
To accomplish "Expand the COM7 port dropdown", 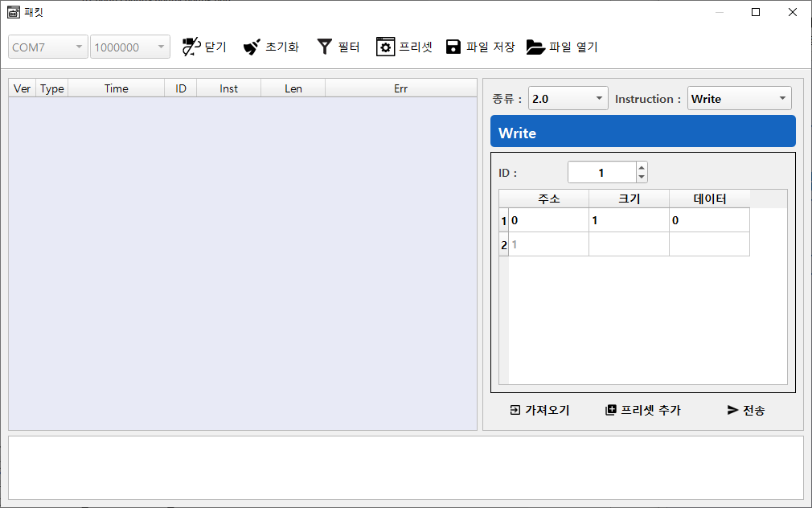I will point(48,47).
